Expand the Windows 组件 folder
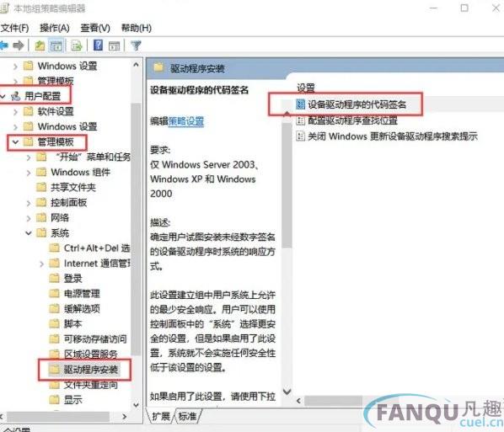 click(x=29, y=173)
